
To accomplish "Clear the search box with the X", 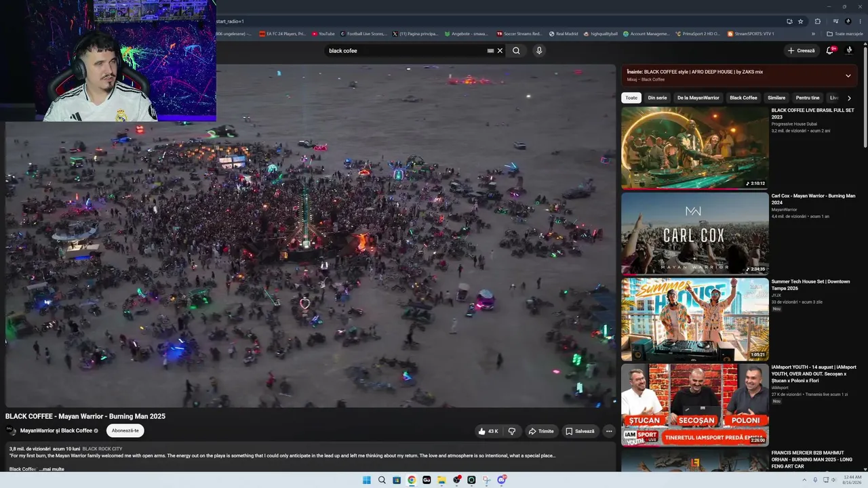I will (x=500, y=51).
